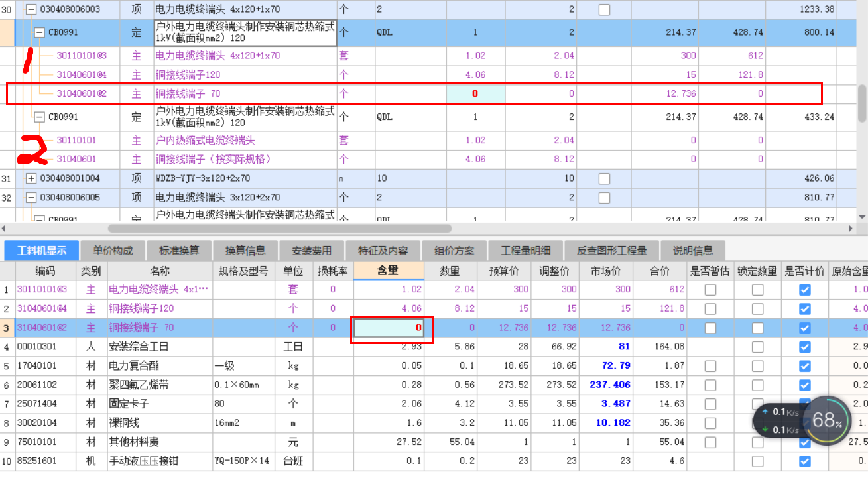
Task: Open the 68% memory usage ball widget
Action: (826, 421)
